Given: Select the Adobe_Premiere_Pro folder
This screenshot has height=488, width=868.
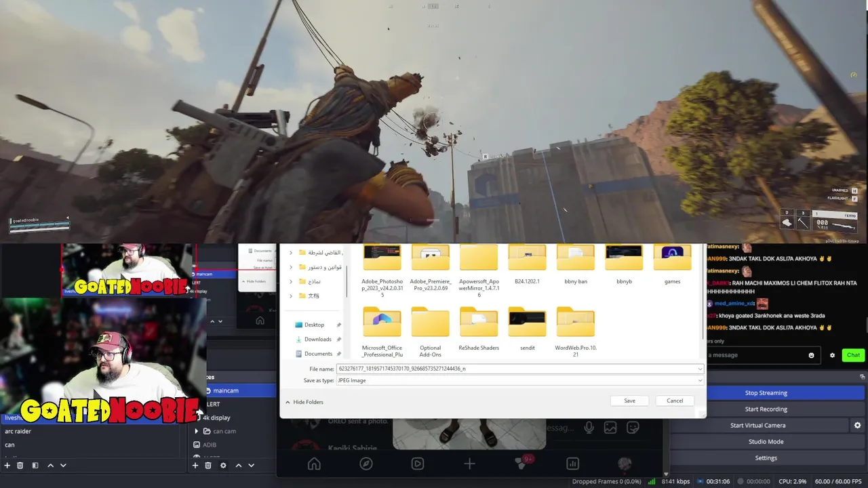Looking at the screenshot, I should pyautogui.click(x=430, y=267).
